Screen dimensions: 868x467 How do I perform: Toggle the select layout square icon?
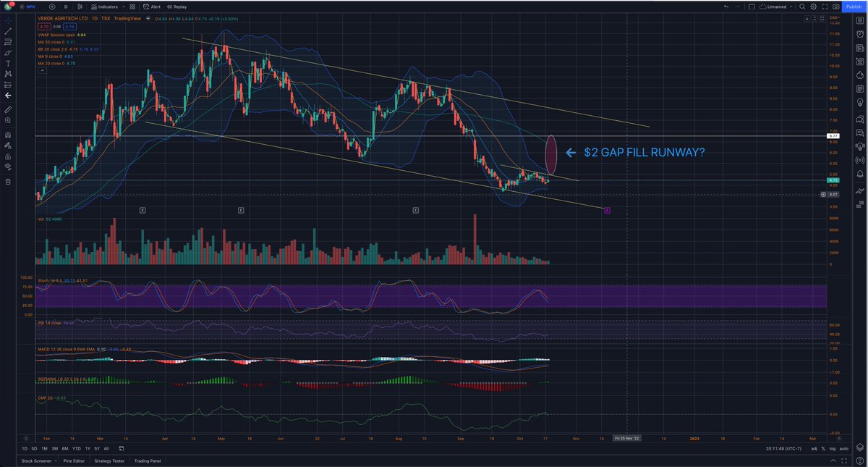[752, 7]
